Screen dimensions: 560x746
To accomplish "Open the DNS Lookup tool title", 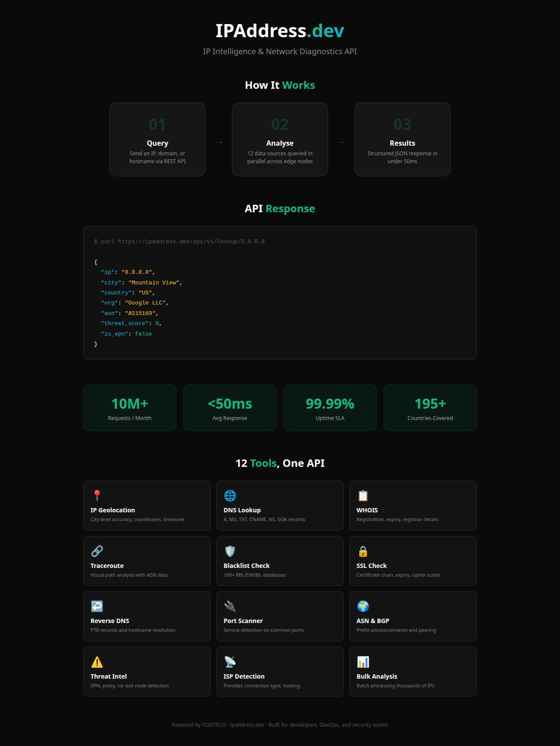I will click(242, 510).
